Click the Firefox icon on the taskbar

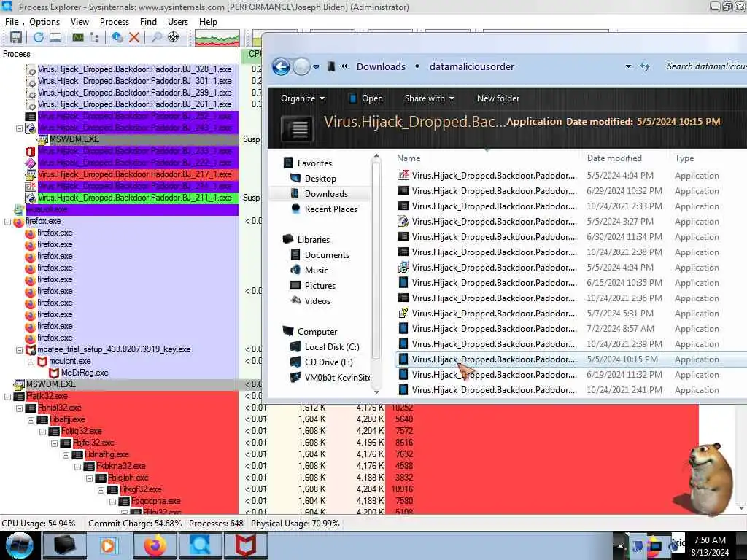155,545
